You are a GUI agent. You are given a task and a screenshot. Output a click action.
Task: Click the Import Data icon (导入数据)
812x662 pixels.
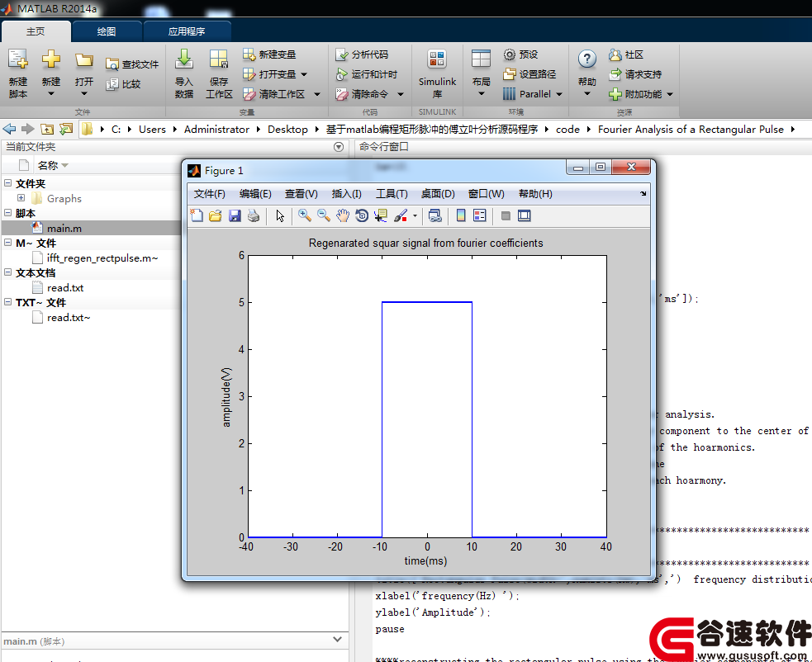(x=184, y=59)
